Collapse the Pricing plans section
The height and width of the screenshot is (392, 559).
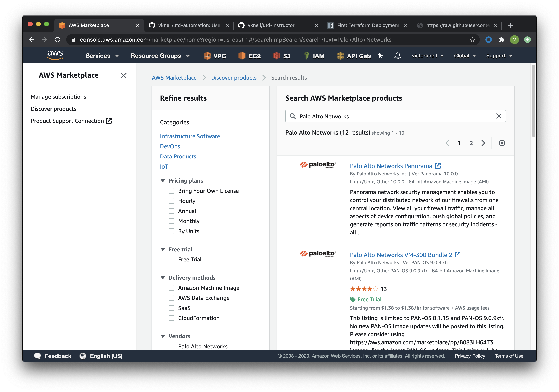[163, 181]
